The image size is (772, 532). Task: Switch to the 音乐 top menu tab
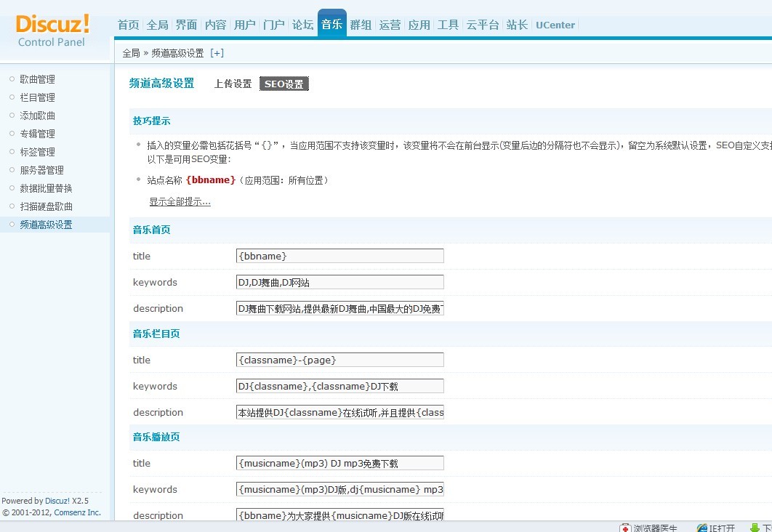click(331, 25)
